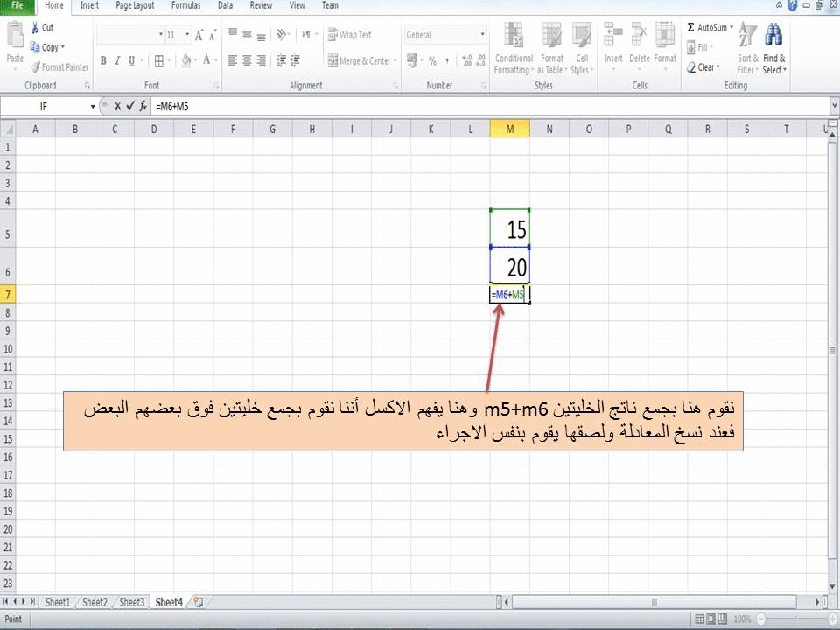Image resolution: width=840 pixels, height=630 pixels.
Task: Switch to the Review tab
Action: click(261, 6)
